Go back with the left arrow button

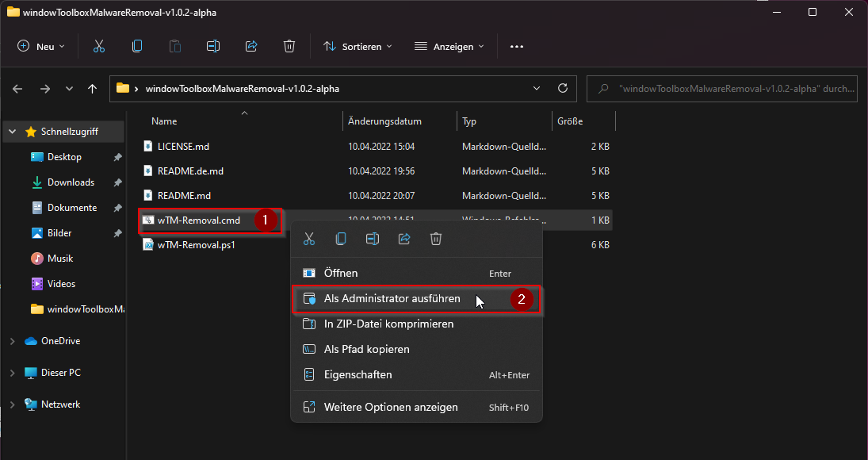(x=17, y=89)
